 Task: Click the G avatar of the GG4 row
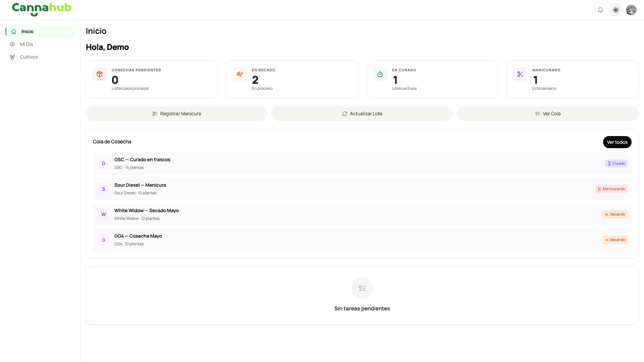pyautogui.click(x=104, y=240)
